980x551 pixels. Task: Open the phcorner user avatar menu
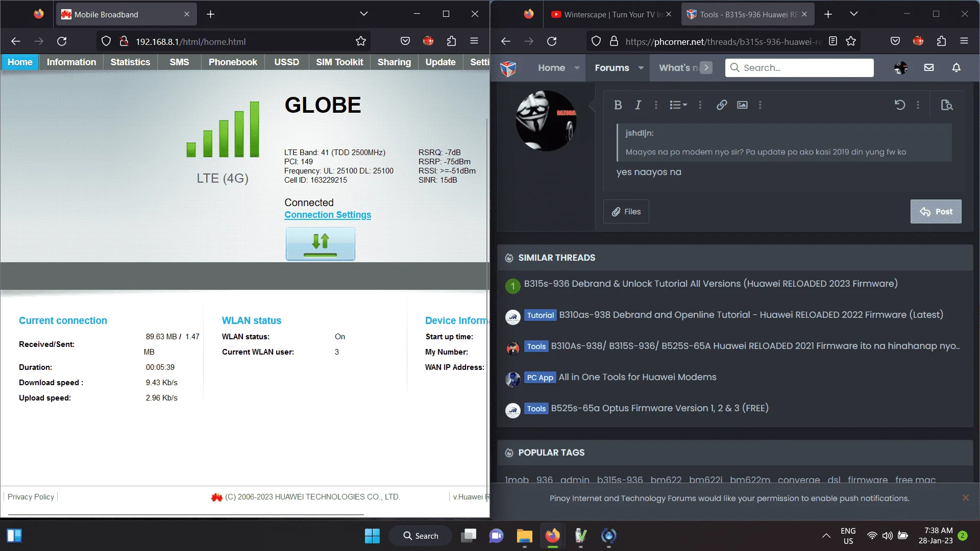point(901,67)
